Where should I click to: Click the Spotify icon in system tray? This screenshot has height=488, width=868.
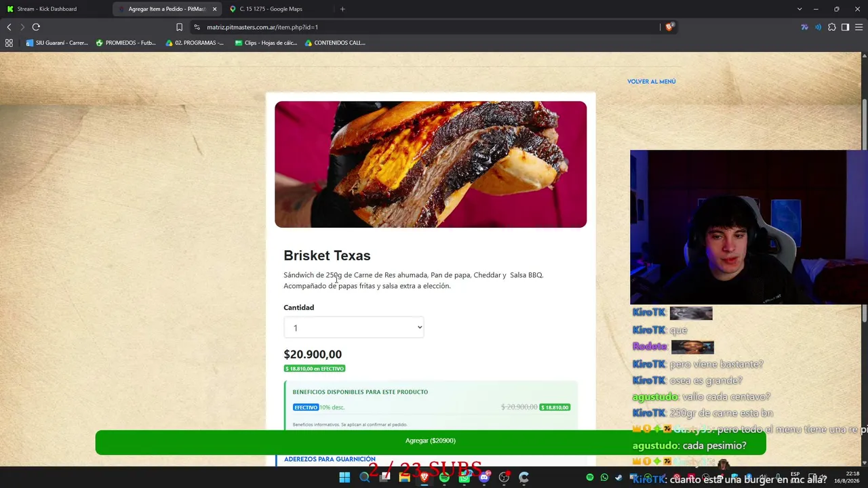(590, 478)
